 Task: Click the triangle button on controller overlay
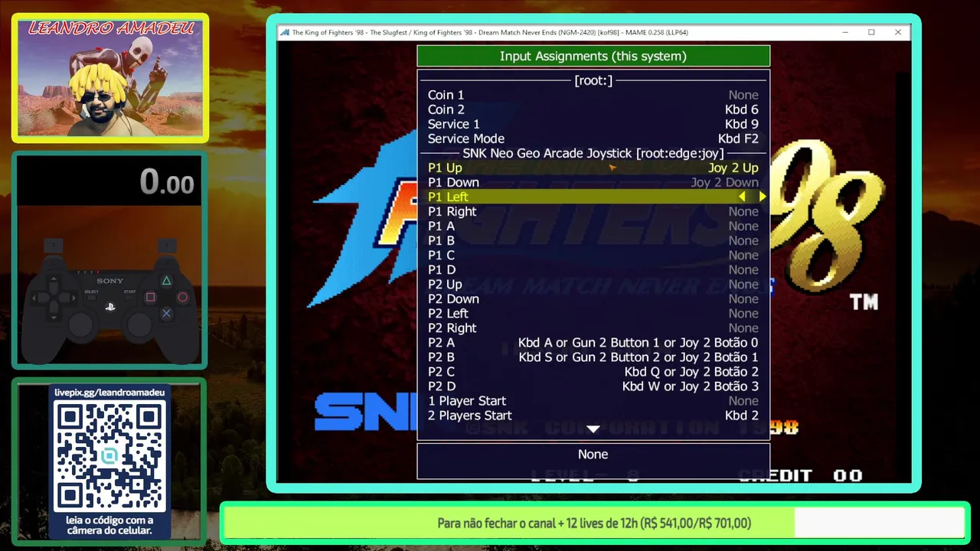(x=166, y=281)
